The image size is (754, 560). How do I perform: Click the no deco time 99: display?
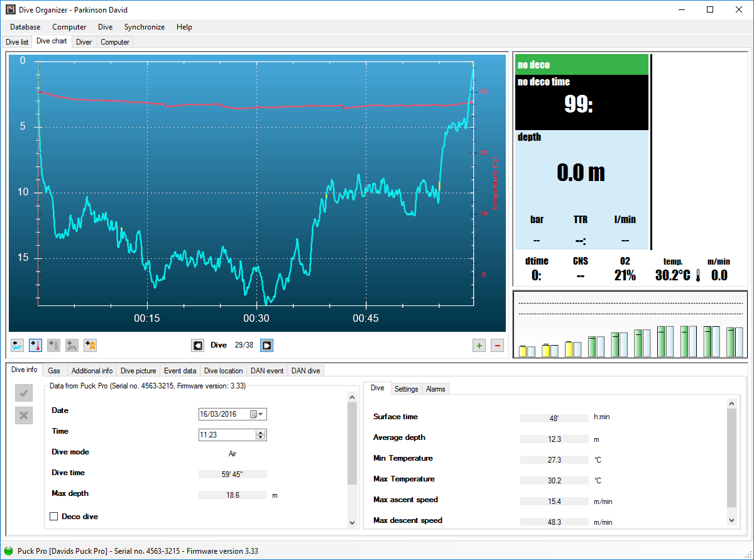[x=578, y=104]
